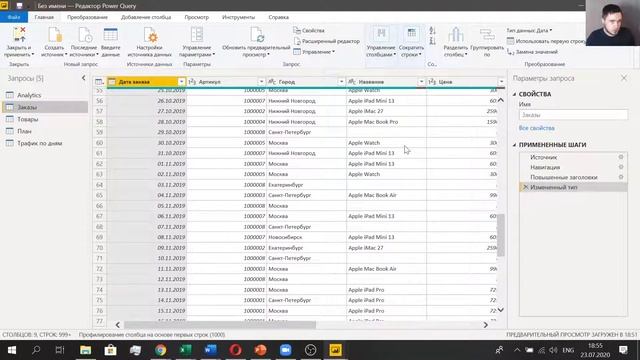Click Сократить строки icon
Viewport: 640px width, 360px height.
point(411,34)
